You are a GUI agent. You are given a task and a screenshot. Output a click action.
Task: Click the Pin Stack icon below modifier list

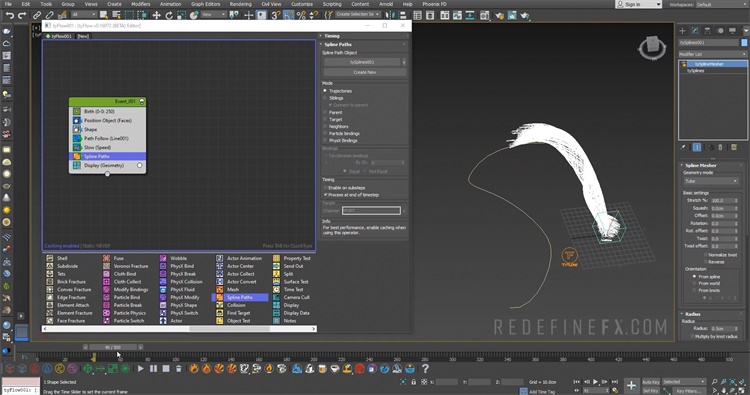684,147
